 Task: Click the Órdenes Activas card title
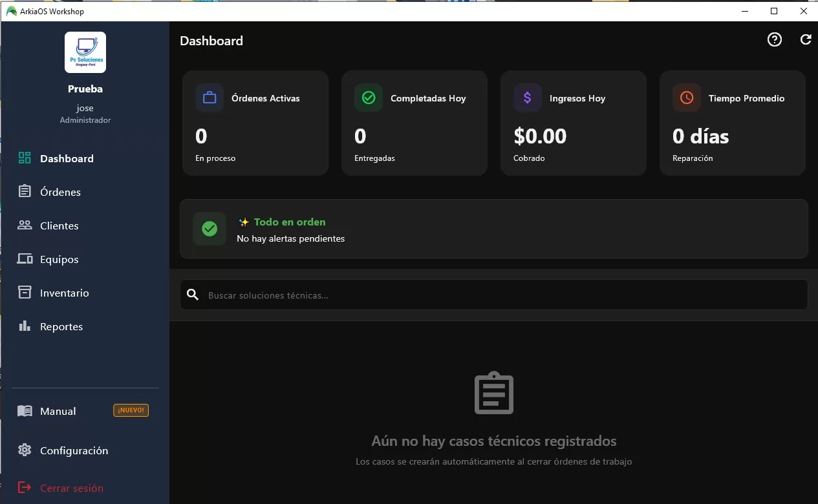tap(266, 98)
